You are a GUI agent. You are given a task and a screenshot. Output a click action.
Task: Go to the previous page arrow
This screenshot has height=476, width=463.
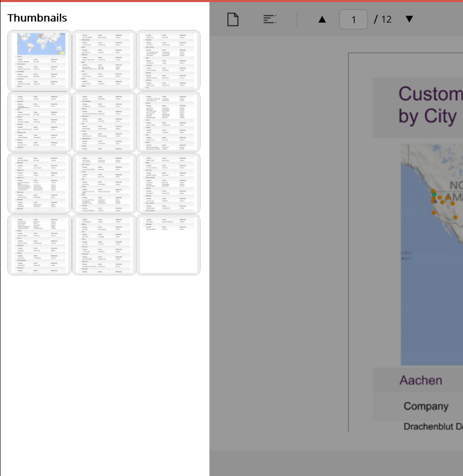point(322,19)
